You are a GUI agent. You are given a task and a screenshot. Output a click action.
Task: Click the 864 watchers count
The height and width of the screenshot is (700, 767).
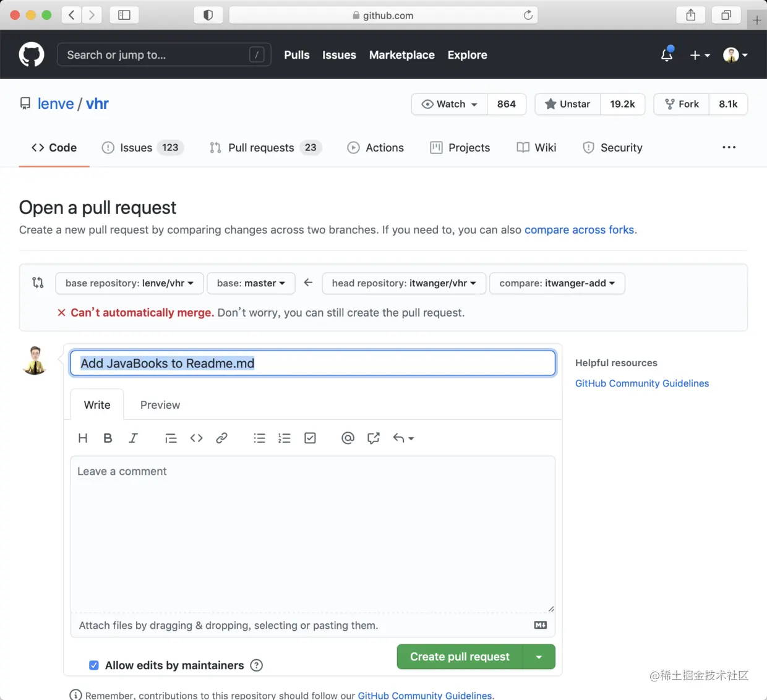tap(507, 104)
